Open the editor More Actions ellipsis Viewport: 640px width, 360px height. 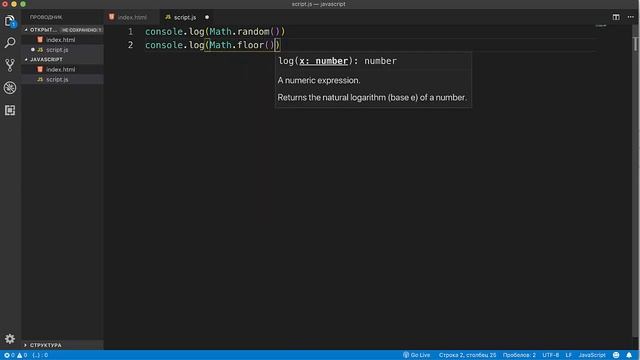[631, 17]
